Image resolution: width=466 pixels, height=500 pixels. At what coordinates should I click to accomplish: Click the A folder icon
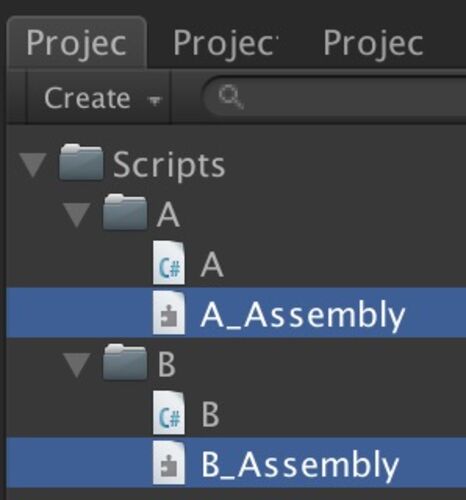pos(125,212)
